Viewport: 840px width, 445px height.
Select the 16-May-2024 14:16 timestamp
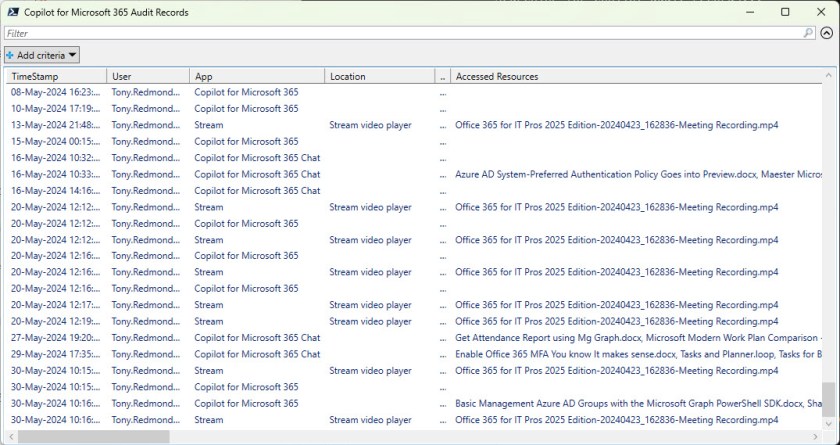[56, 191]
